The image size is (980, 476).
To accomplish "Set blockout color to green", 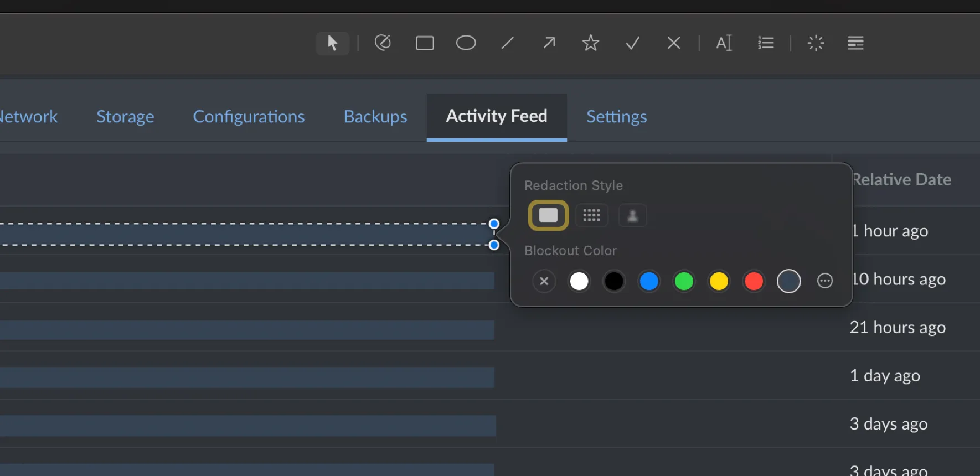I will pos(684,281).
